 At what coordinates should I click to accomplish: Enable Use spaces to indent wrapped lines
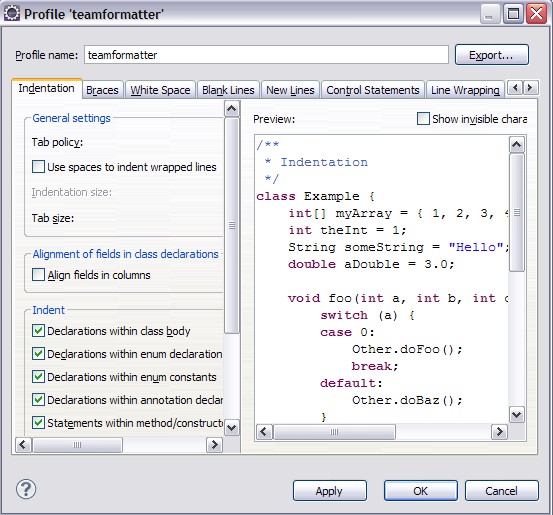(x=38, y=166)
